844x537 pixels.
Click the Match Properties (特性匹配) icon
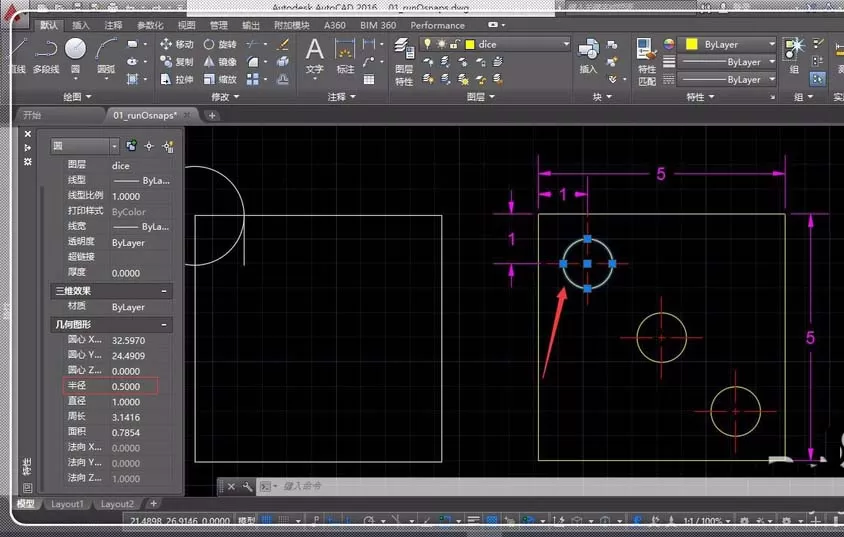pyautogui.click(x=646, y=62)
